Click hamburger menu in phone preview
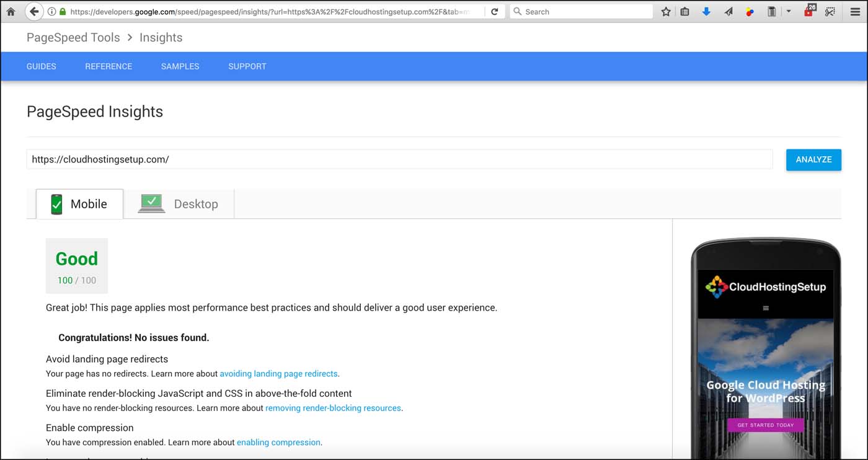The height and width of the screenshot is (460, 868). pos(766,308)
